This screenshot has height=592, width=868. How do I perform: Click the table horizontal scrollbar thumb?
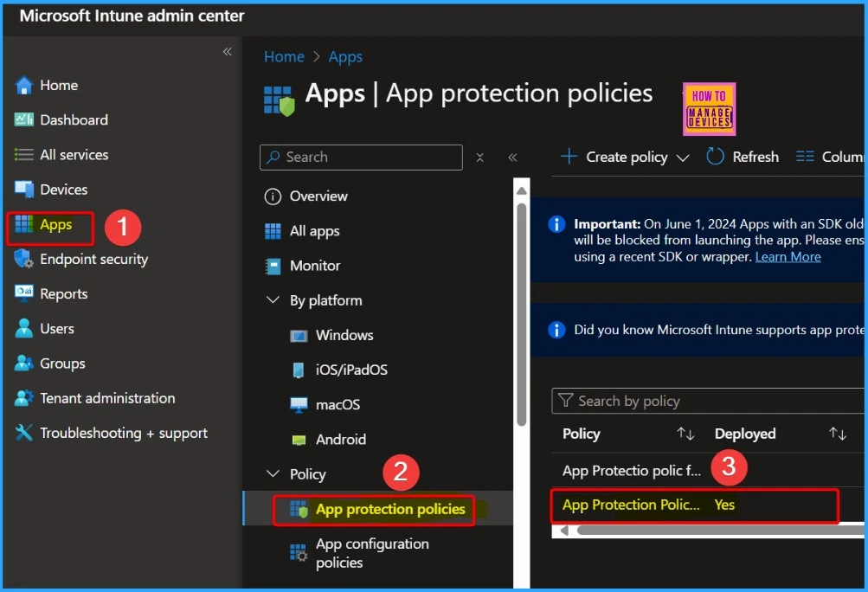click(721, 531)
